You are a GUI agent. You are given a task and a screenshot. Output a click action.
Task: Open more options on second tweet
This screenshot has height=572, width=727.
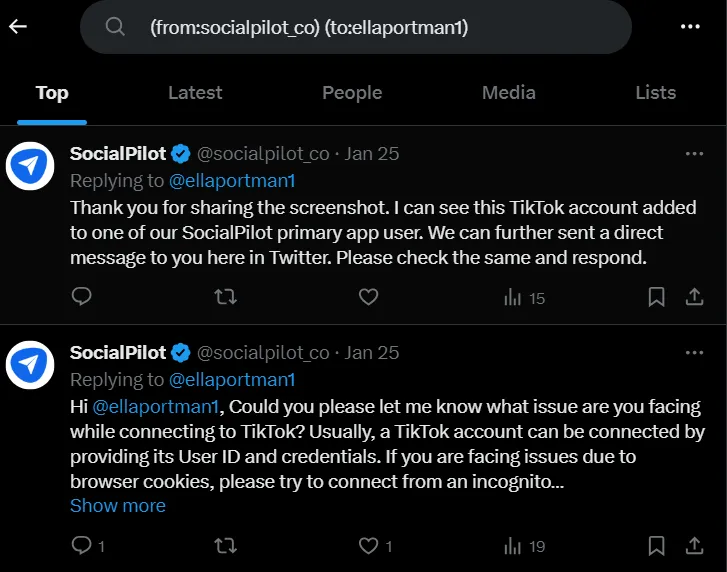point(694,353)
